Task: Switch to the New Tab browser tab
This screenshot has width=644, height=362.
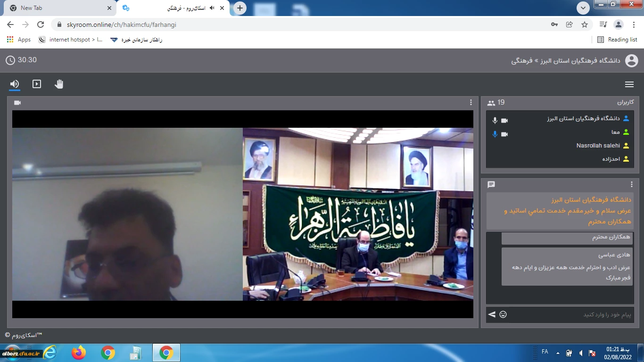Action: [x=57, y=8]
